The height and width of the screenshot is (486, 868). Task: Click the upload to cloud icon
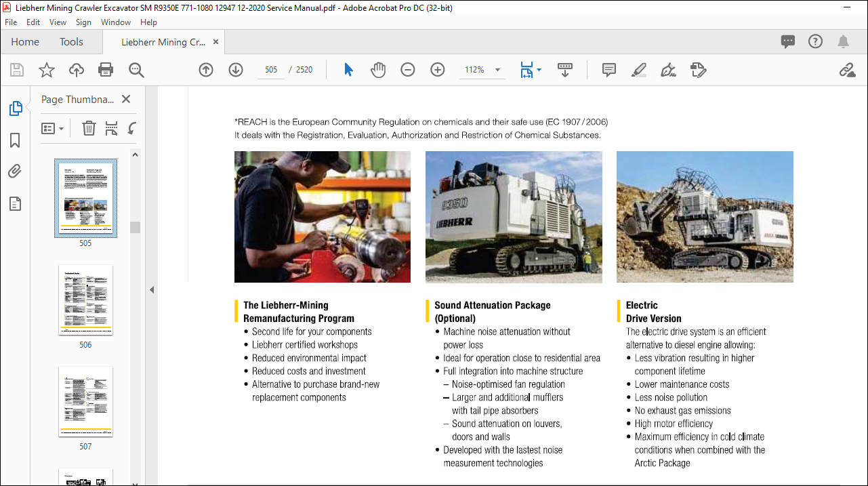click(x=77, y=70)
